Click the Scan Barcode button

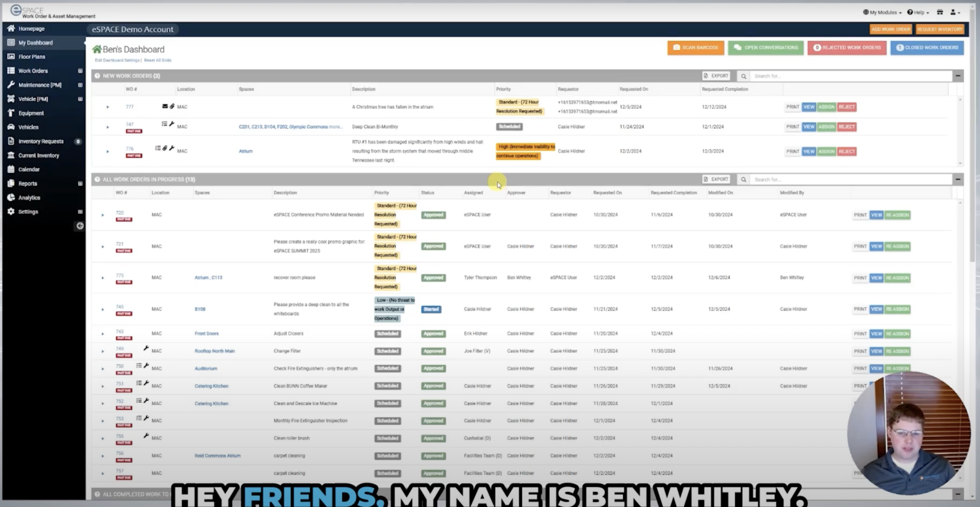(695, 48)
